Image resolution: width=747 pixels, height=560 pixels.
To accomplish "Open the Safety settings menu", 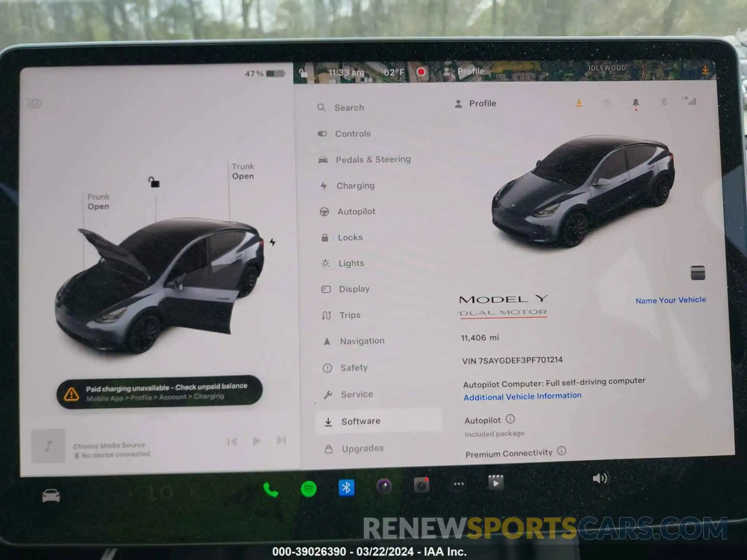I will (x=354, y=367).
